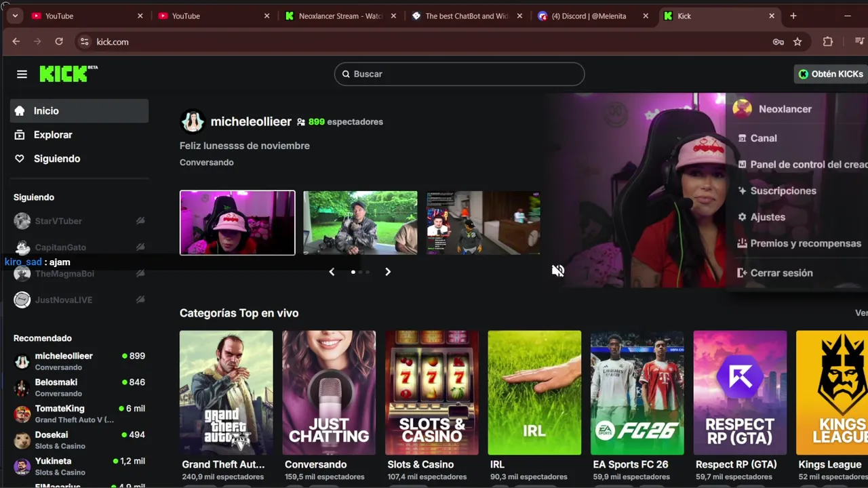The height and width of the screenshot is (488, 868).
Task: Click Conversando category under featured stream
Action: pyautogui.click(x=206, y=162)
